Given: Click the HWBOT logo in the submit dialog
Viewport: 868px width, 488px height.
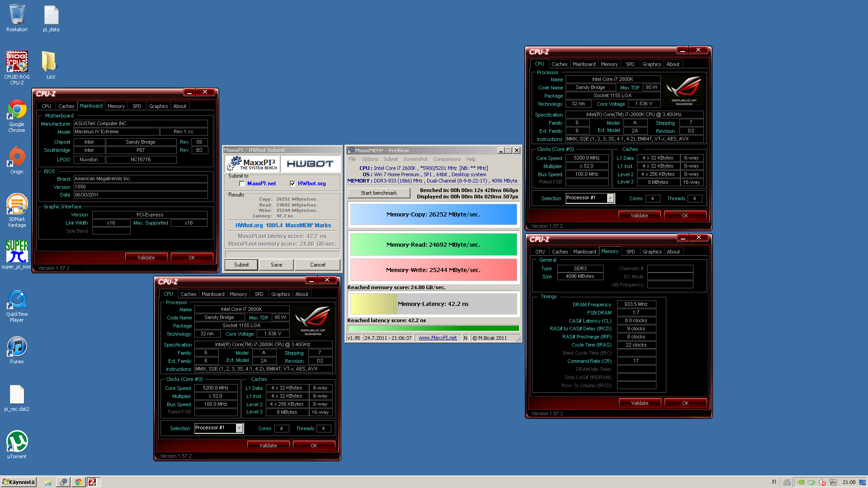Looking at the screenshot, I should pyautogui.click(x=310, y=164).
